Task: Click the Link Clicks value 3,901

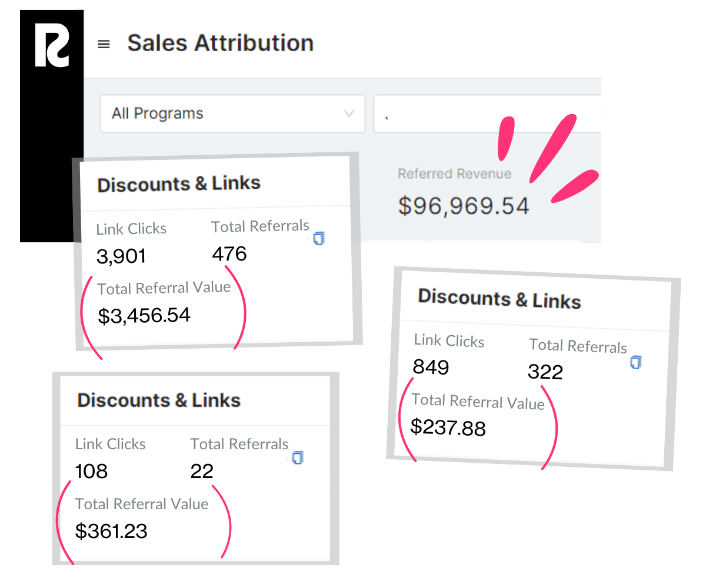Action: 122,255
